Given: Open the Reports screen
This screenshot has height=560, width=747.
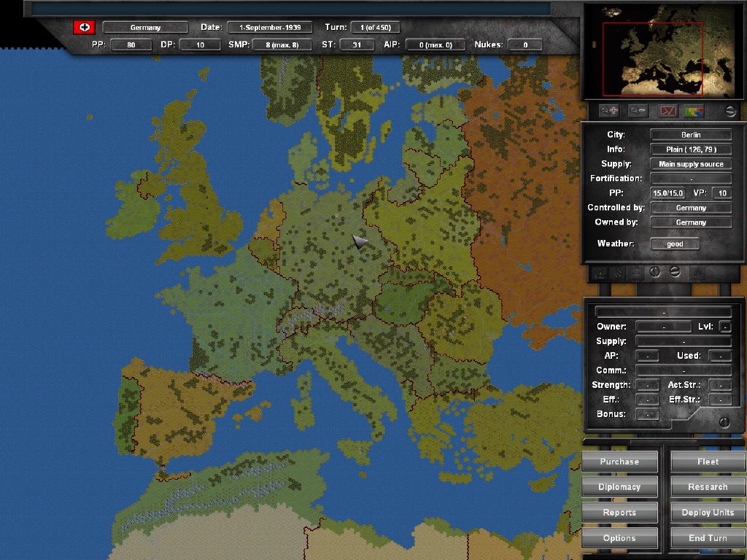Looking at the screenshot, I should coord(619,512).
